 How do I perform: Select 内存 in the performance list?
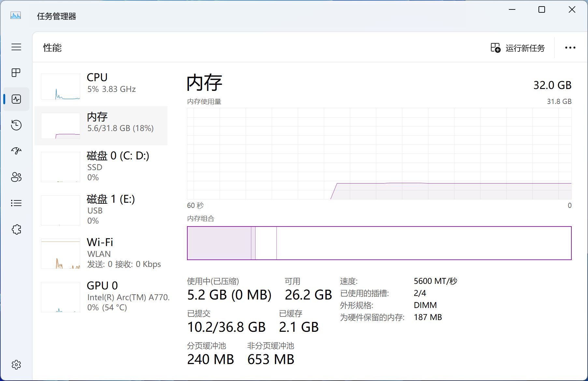(x=101, y=125)
